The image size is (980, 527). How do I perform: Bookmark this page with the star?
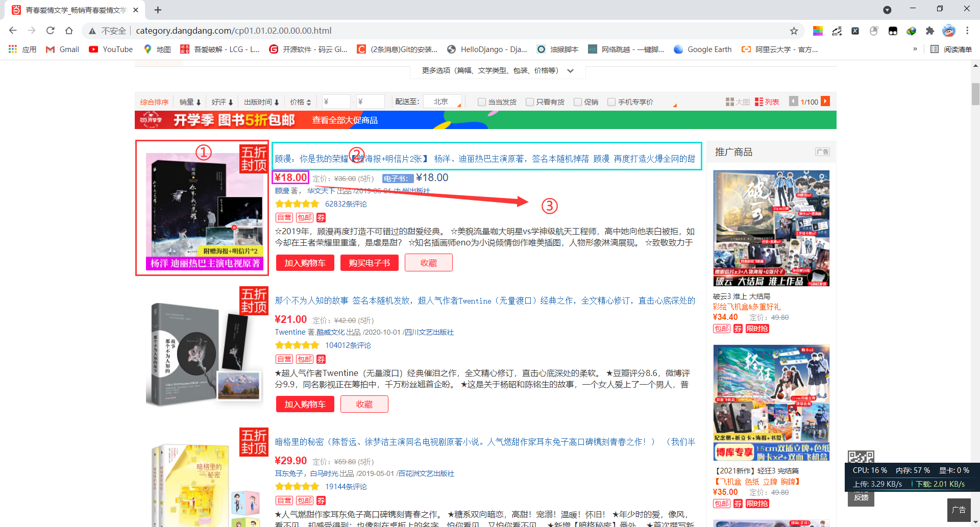[794, 31]
